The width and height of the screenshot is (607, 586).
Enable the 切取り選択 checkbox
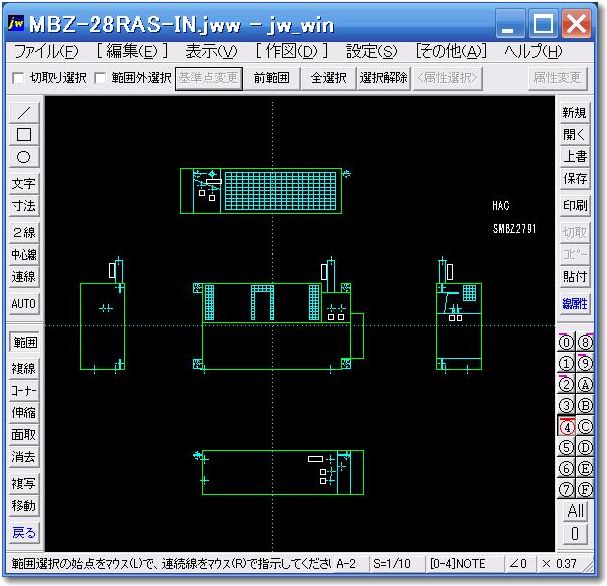coord(17,78)
